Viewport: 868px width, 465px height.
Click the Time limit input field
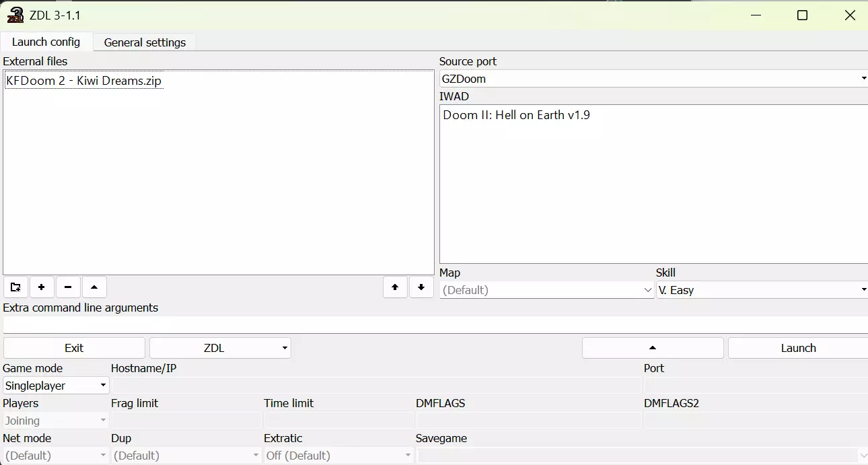338,421
